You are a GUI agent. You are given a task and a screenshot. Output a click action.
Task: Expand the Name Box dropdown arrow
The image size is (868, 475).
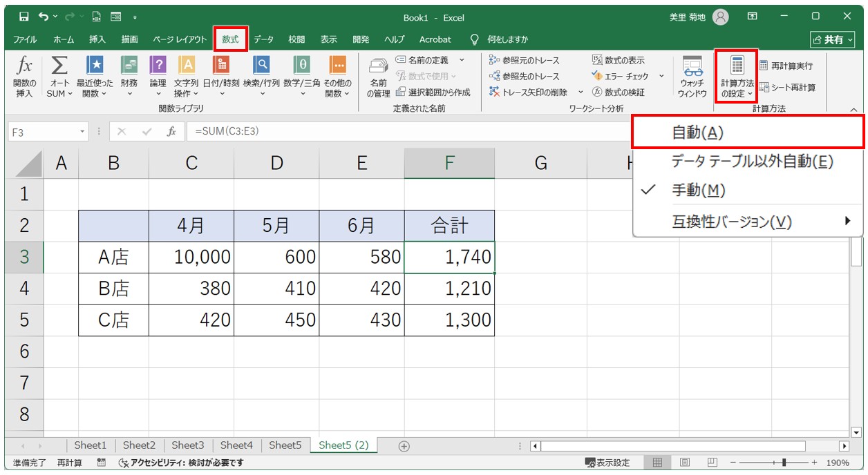(x=83, y=131)
